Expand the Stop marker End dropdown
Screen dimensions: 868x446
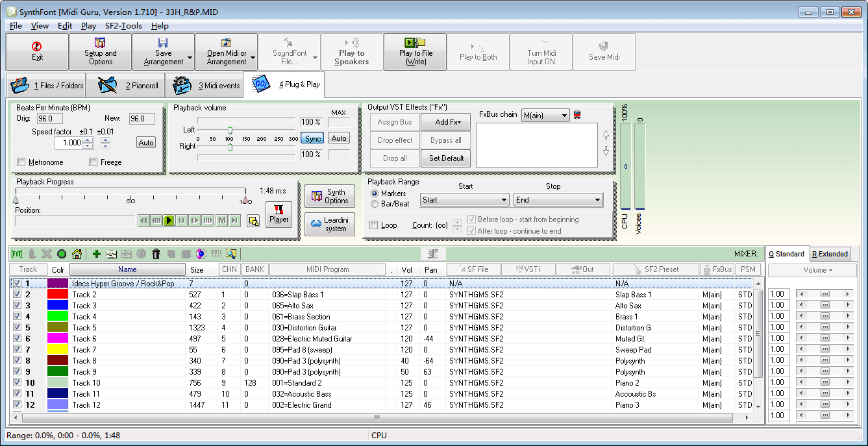pos(558,200)
